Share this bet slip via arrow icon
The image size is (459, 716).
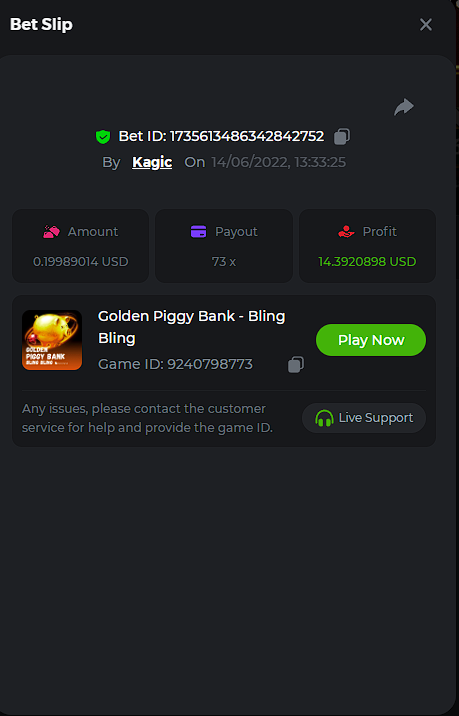tap(404, 107)
